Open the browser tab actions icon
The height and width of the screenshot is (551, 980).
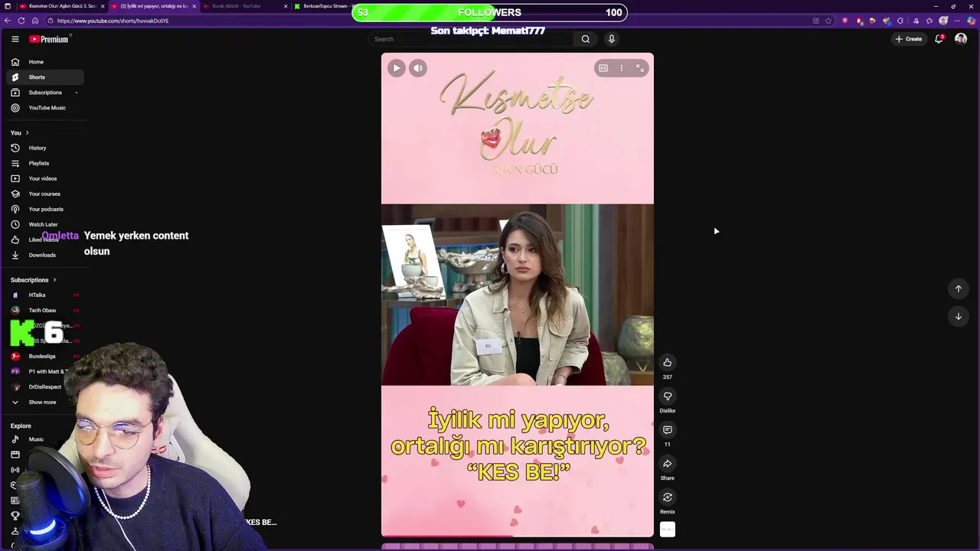(8, 6)
